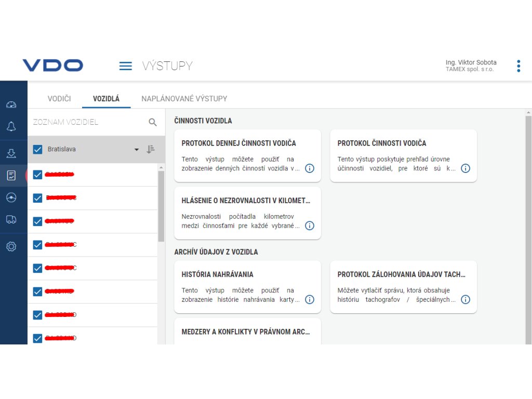Open notifications bell in sidebar
The image size is (532, 399).
click(11, 127)
